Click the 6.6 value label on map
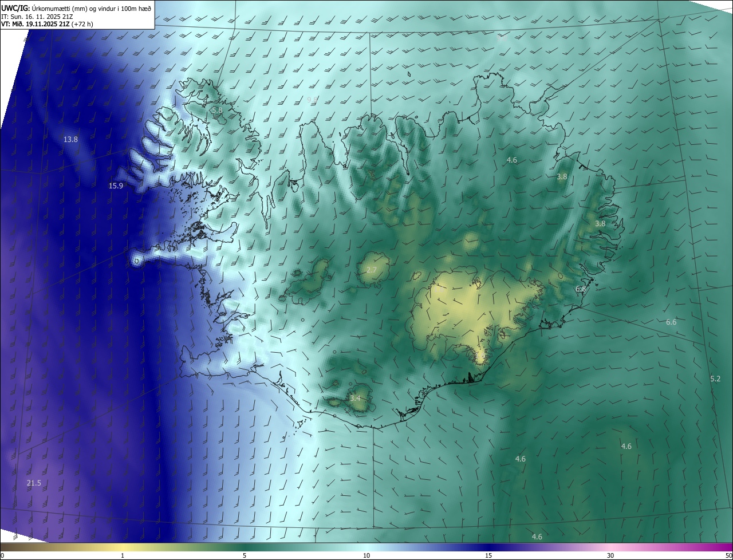The height and width of the screenshot is (560, 733). [671, 322]
